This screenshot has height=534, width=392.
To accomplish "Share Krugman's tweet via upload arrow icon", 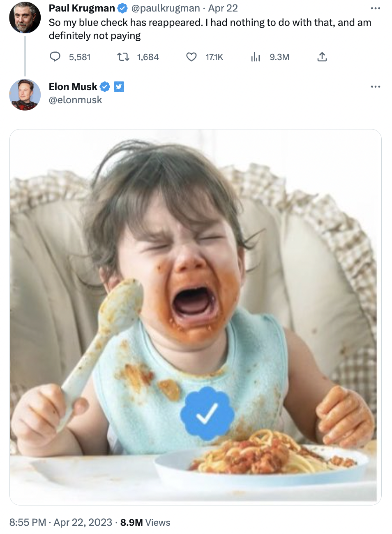I will (322, 57).
